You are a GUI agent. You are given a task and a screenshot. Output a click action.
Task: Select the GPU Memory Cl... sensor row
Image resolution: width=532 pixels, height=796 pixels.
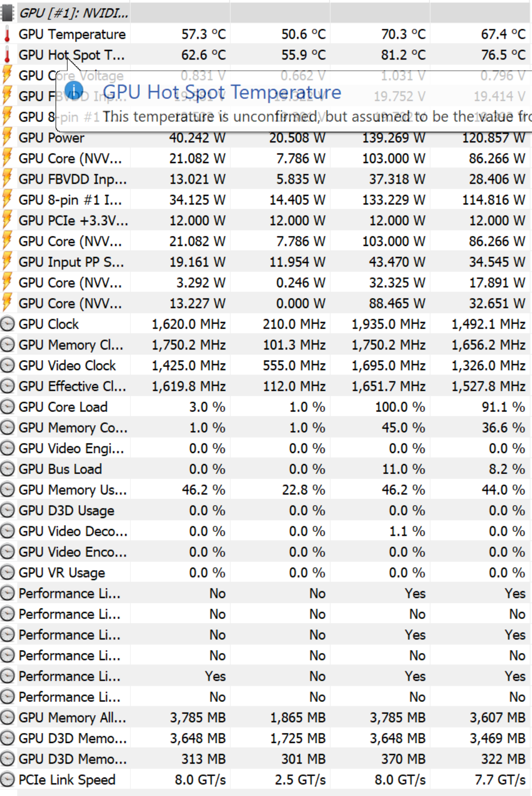pyautogui.click(x=71, y=345)
